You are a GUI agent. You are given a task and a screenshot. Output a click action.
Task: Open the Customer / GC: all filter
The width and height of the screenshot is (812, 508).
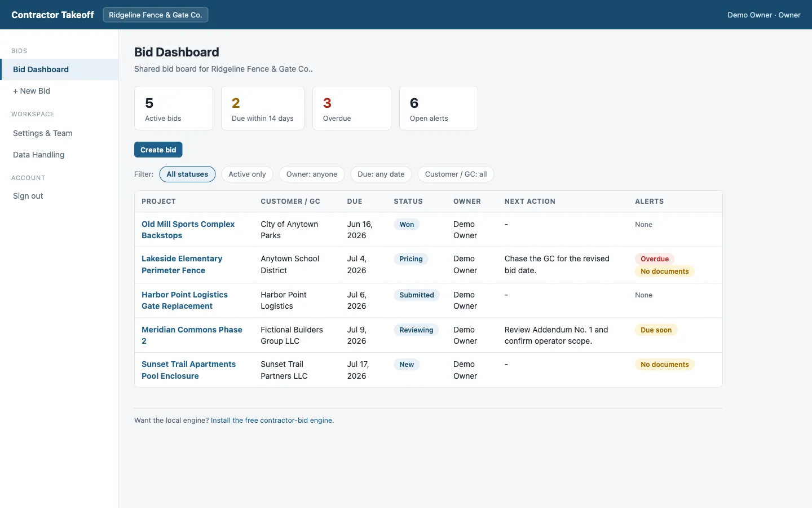[x=456, y=174]
